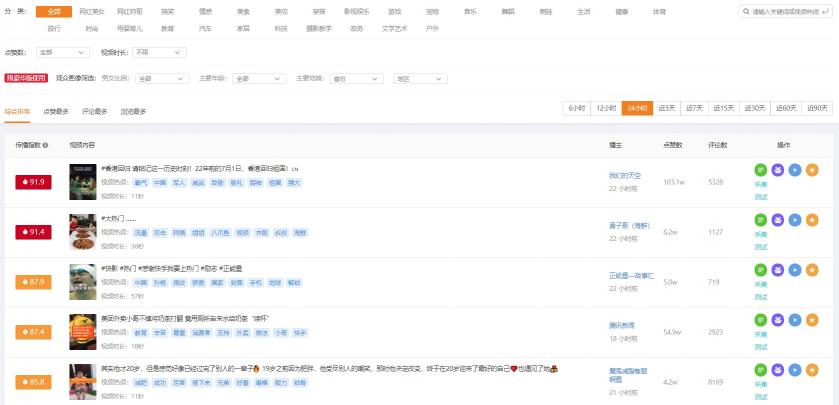This screenshot has width=839, height=405.
Task: Expand the 主要年龄 dropdown
Action: click(259, 79)
